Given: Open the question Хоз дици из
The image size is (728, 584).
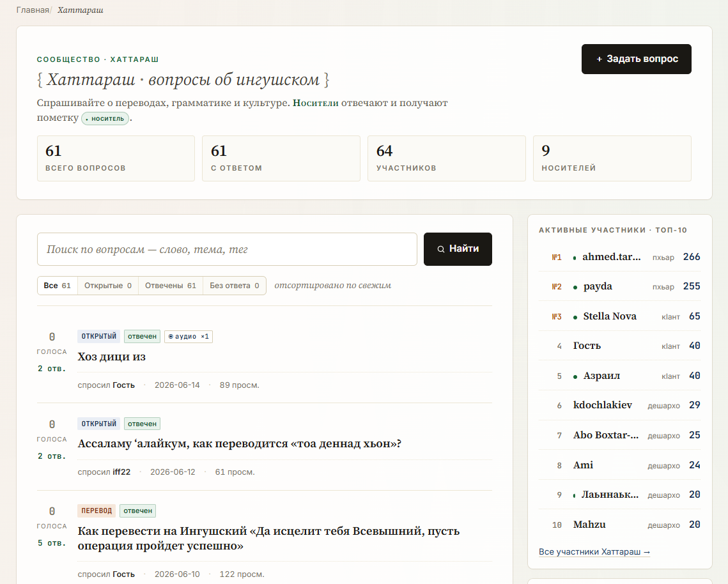Looking at the screenshot, I should pos(111,357).
